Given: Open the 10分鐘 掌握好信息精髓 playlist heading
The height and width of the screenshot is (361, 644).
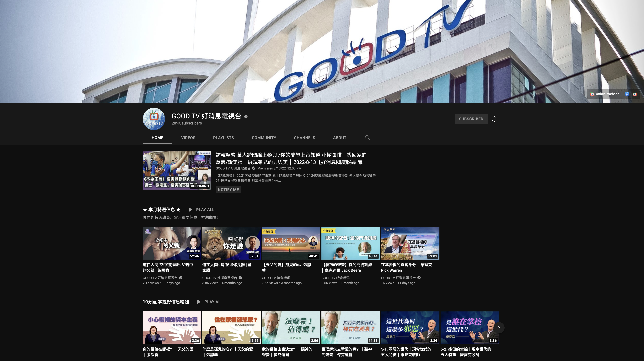Looking at the screenshot, I should (x=166, y=302).
